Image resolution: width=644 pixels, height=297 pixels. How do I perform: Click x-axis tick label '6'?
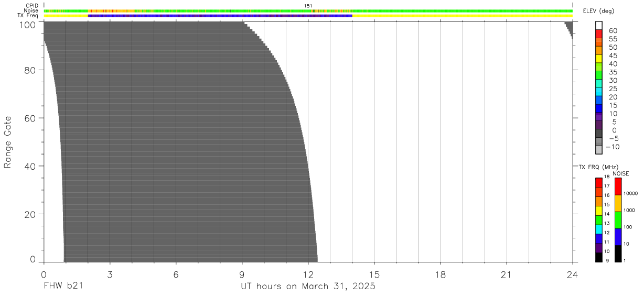coord(176,275)
